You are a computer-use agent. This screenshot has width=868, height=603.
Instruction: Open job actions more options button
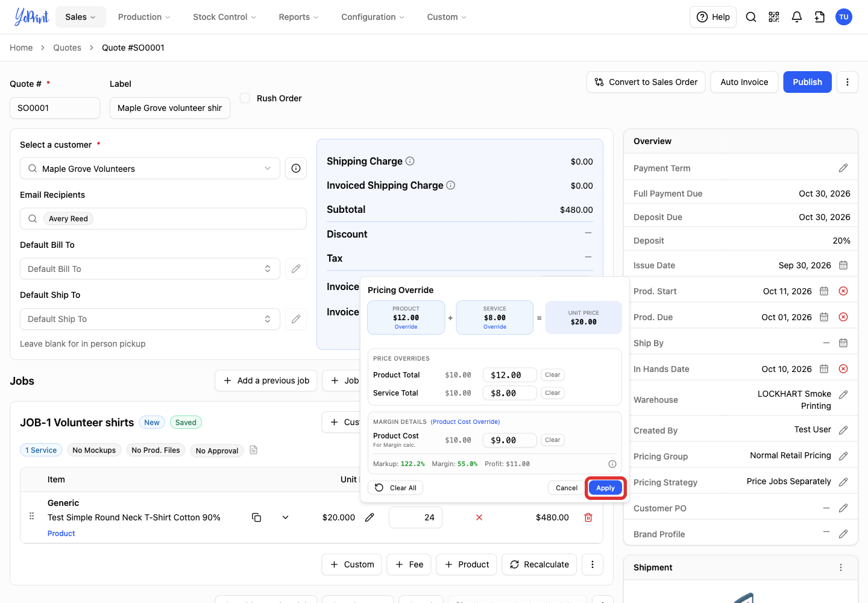593,564
